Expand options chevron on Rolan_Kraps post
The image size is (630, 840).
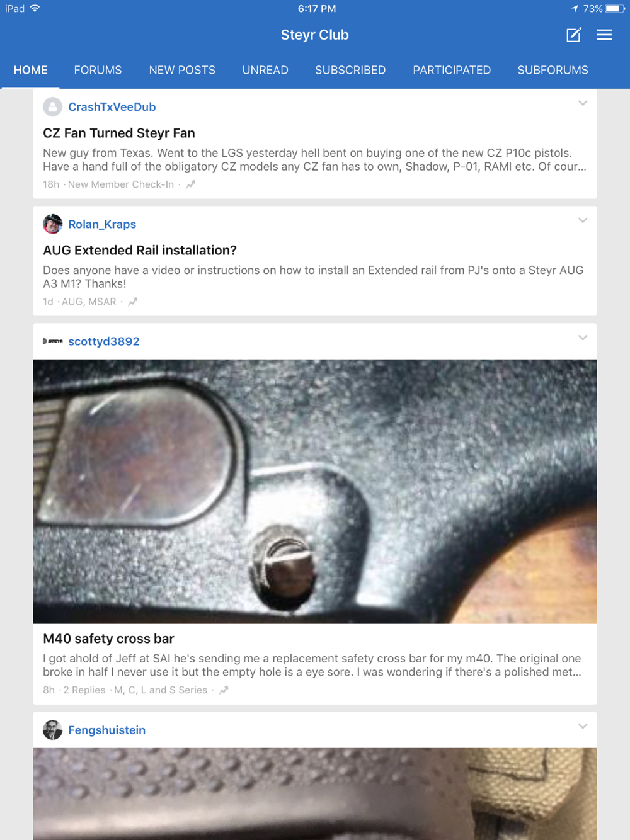[583, 220]
